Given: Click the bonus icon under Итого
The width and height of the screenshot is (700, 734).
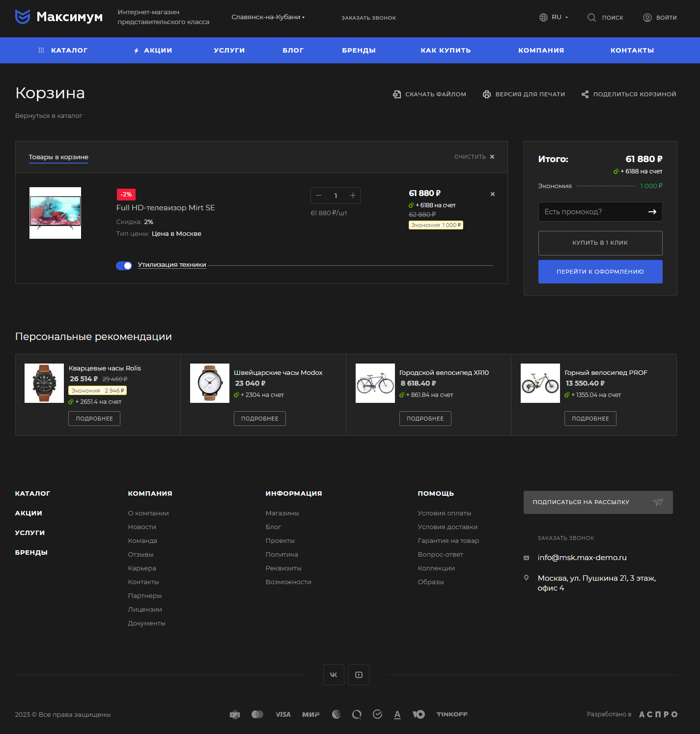Looking at the screenshot, I should (616, 171).
